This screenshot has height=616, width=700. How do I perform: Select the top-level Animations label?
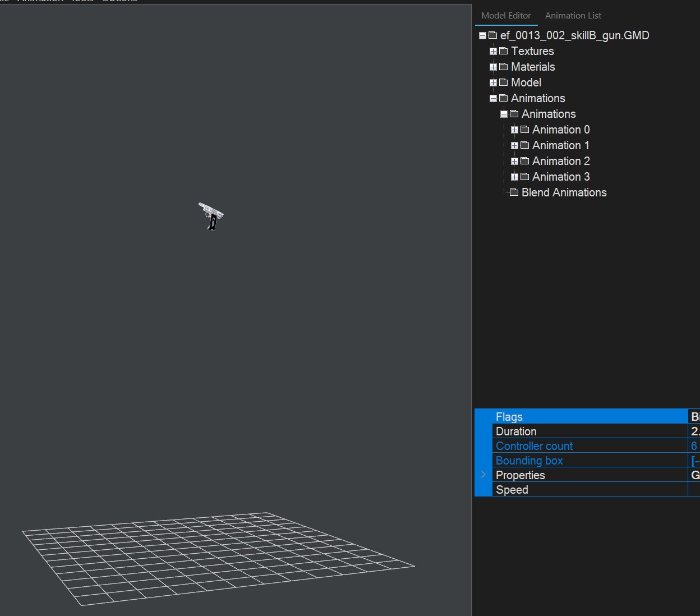(538, 98)
